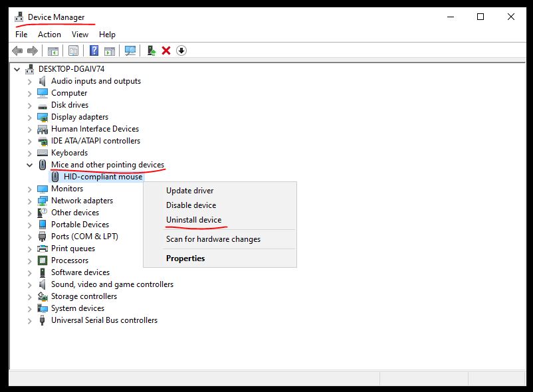Image resolution: width=533 pixels, height=392 pixels.
Task: Select the Human Interface Devices label
Action: (x=95, y=129)
